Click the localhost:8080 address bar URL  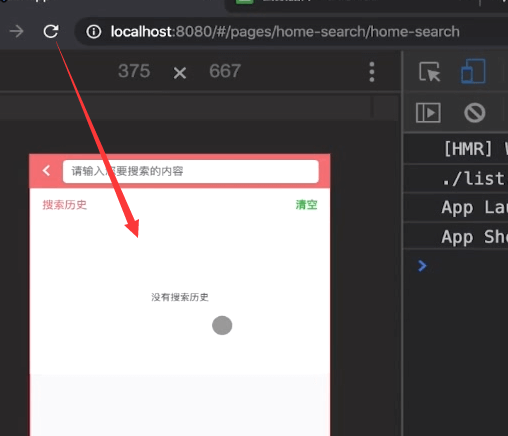pyautogui.click(x=285, y=32)
